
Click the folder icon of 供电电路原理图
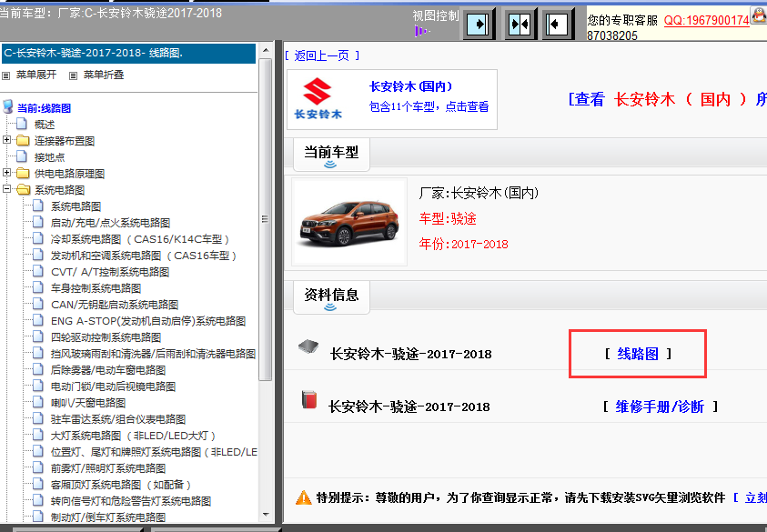pos(23,173)
